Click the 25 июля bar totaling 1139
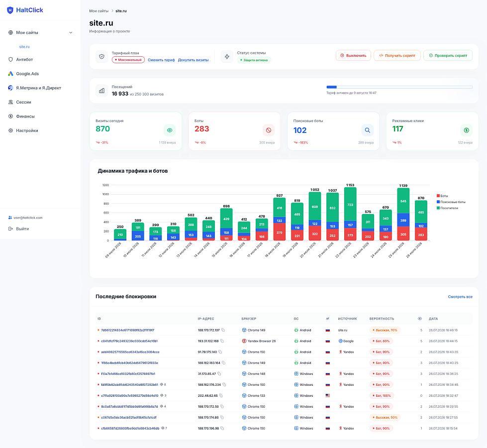 coord(403,214)
